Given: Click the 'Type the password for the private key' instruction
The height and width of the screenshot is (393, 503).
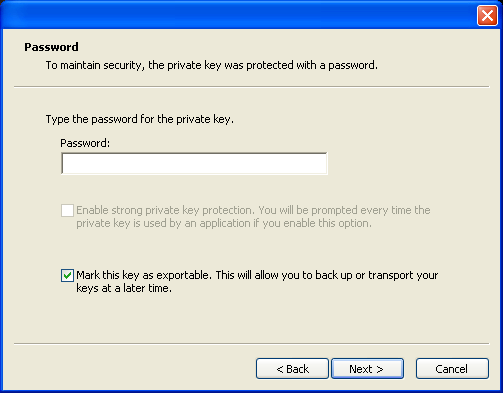Looking at the screenshot, I should point(140,119).
